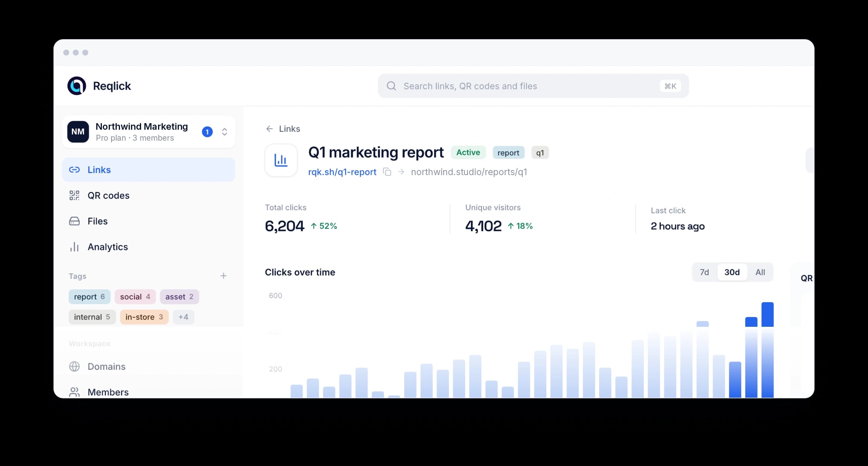Image resolution: width=868 pixels, height=466 pixels.
Task: Focus the search links input field
Action: click(533, 86)
